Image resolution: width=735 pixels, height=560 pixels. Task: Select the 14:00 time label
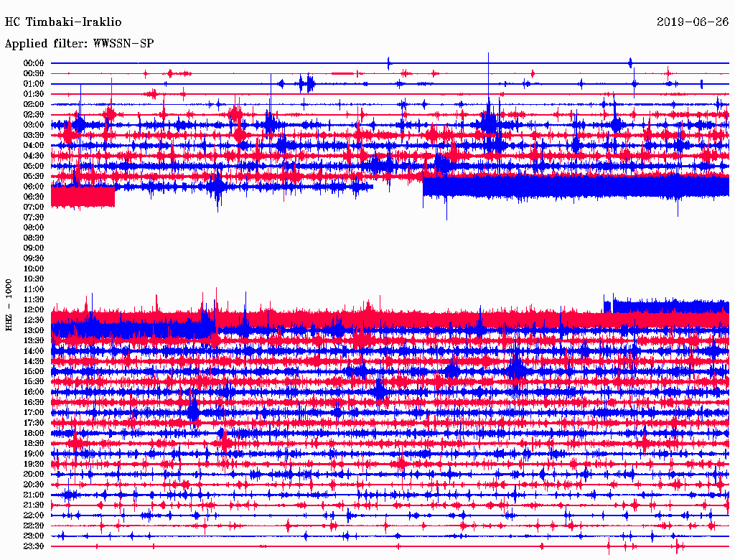[34, 351]
